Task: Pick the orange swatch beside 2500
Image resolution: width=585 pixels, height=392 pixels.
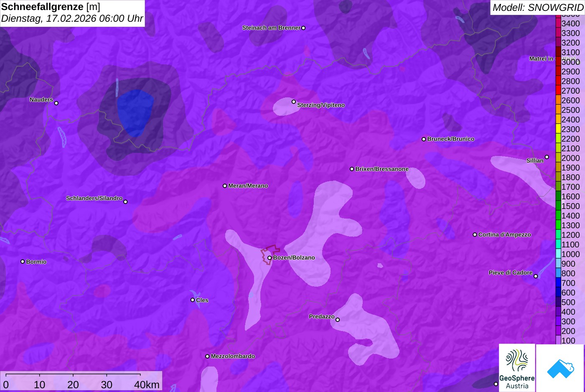Action: [x=558, y=109]
